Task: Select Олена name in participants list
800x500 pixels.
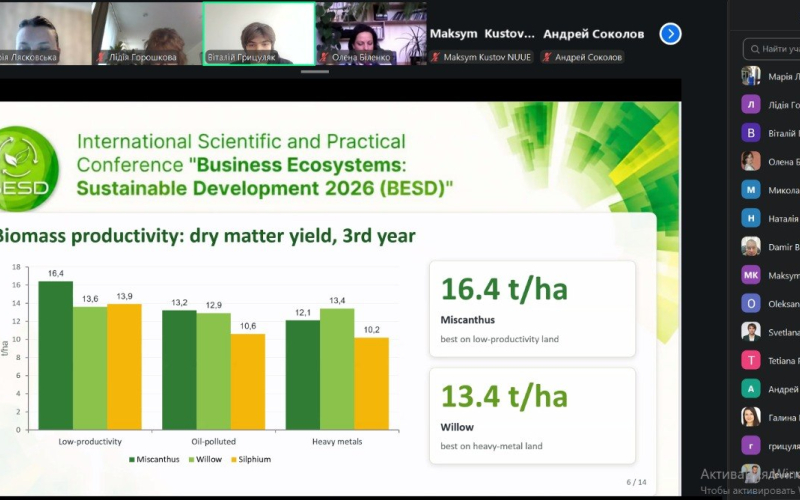Action: pos(784,162)
